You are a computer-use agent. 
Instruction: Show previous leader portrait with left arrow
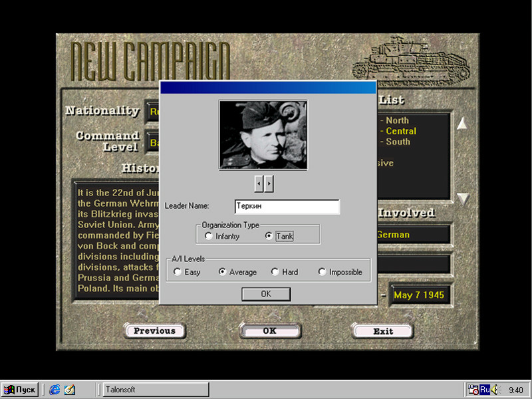point(259,184)
